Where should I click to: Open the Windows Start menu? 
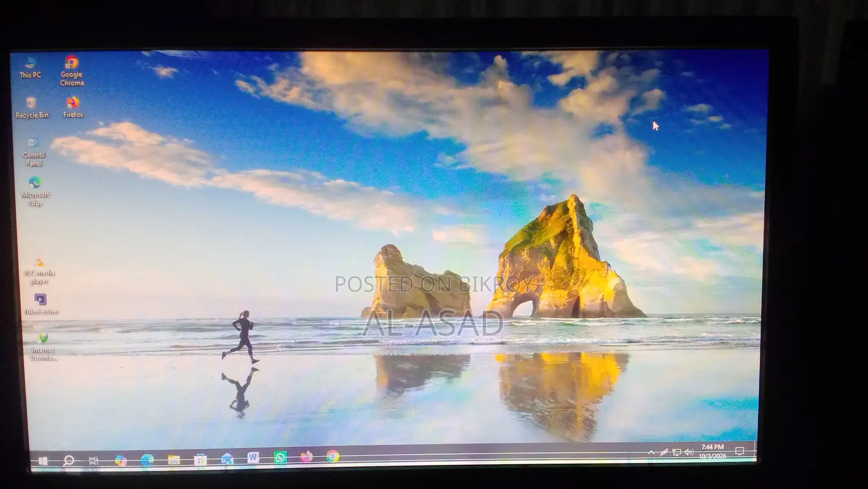(43, 461)
